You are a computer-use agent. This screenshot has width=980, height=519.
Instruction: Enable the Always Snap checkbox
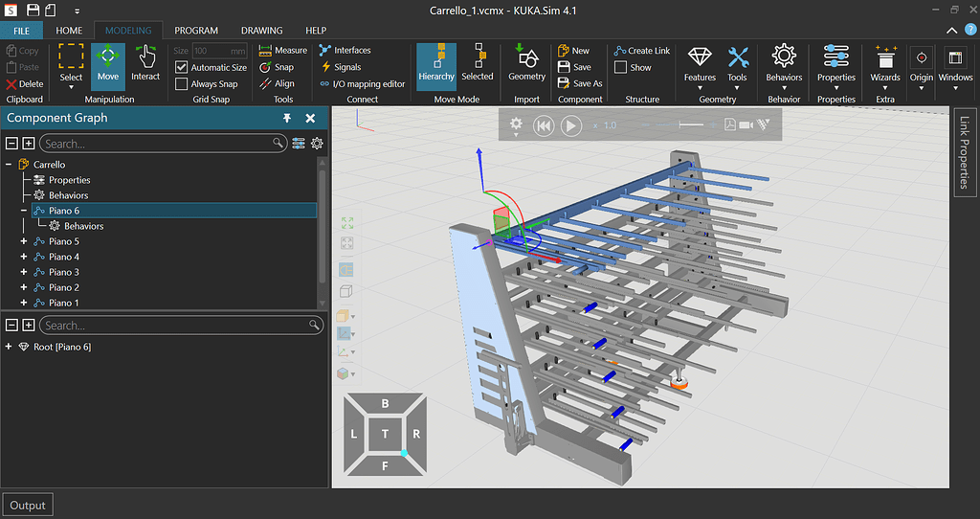182,84
